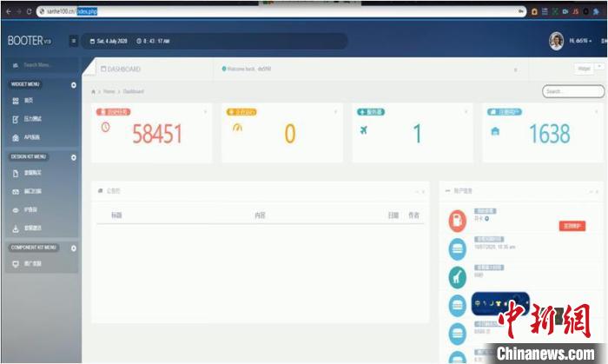
Task: Click the Widget button
Action: 584,69
